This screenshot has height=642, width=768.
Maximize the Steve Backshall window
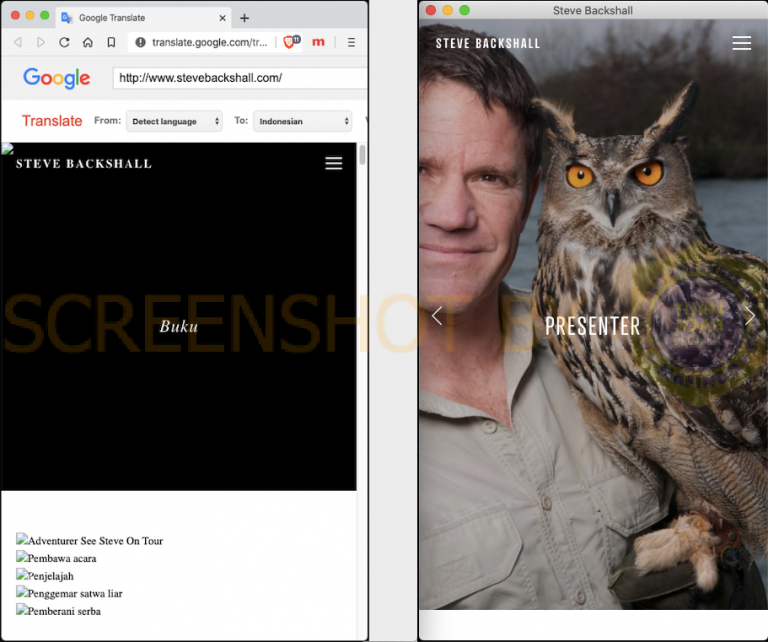pos(464,10)
